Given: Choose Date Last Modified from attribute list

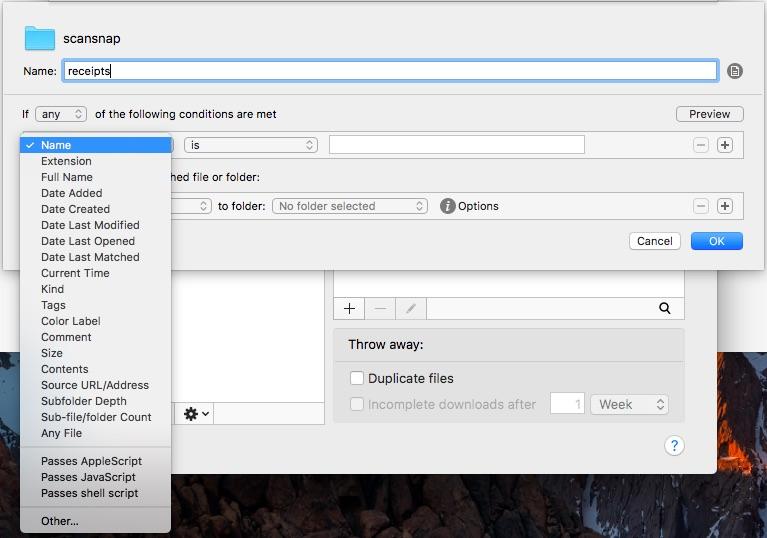Looking at the screenshot, I should pyautogui.click(x=90, y=225).
